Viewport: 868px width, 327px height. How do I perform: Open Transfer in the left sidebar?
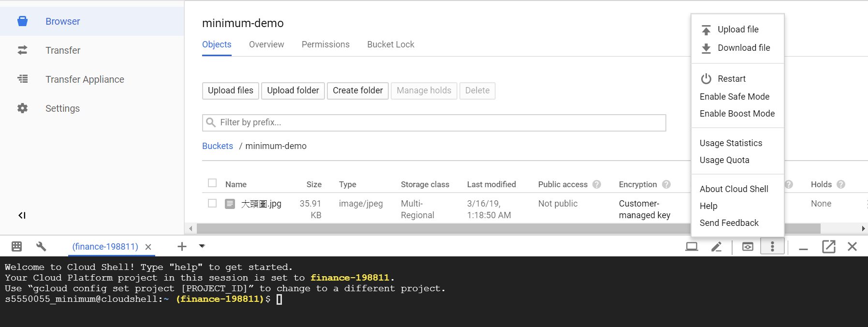coord(63,50)
